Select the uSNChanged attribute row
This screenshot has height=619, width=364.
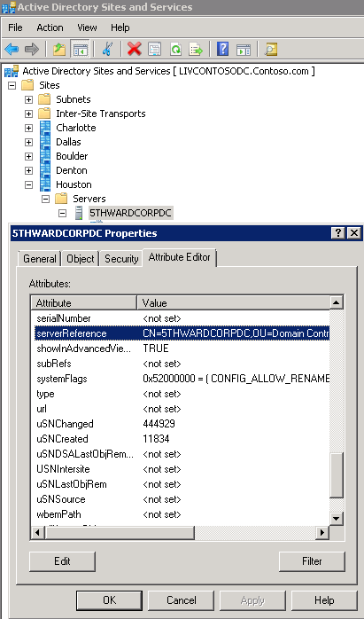point(182,424)
